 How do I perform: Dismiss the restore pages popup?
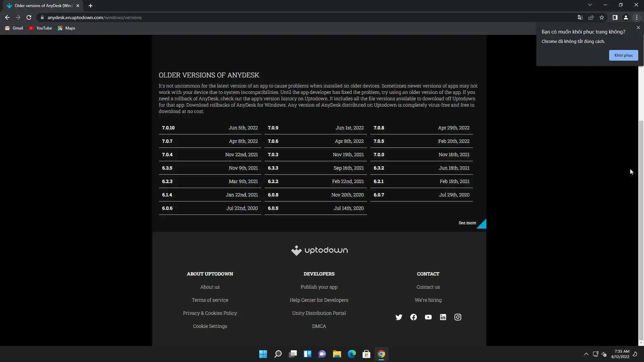[638, 28]
